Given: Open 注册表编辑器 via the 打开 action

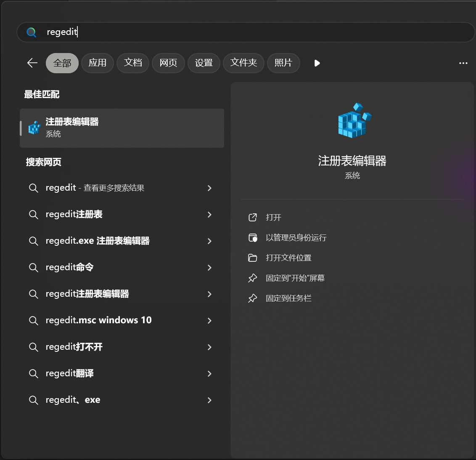Looking at the screenshot, I should click(273, 218).
